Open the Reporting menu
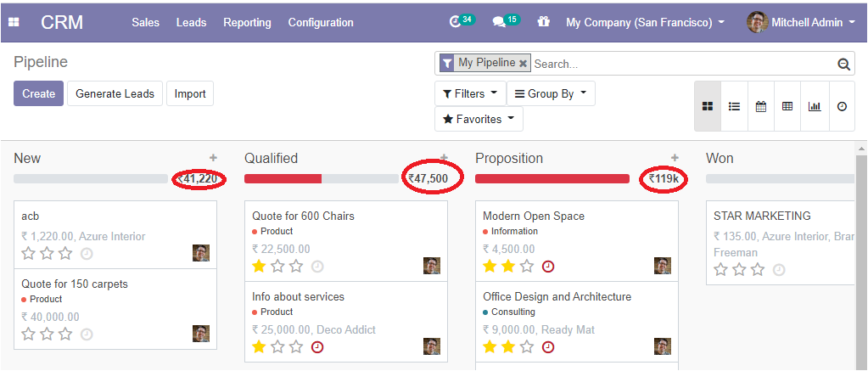 coord(247,23)
